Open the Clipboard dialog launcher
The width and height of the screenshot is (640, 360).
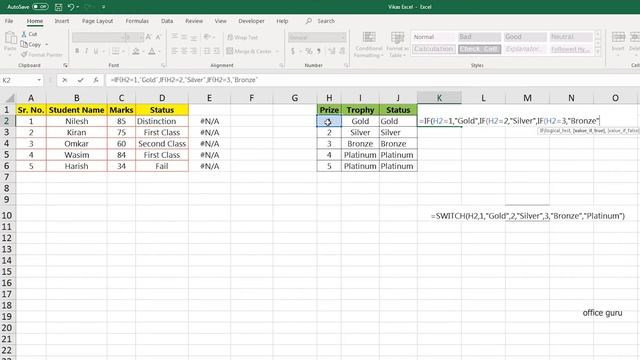click(65, 65)
